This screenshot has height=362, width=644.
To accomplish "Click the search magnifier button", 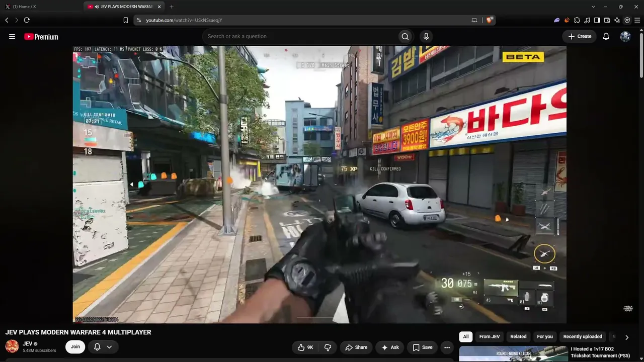I will [x=405, y=36].
